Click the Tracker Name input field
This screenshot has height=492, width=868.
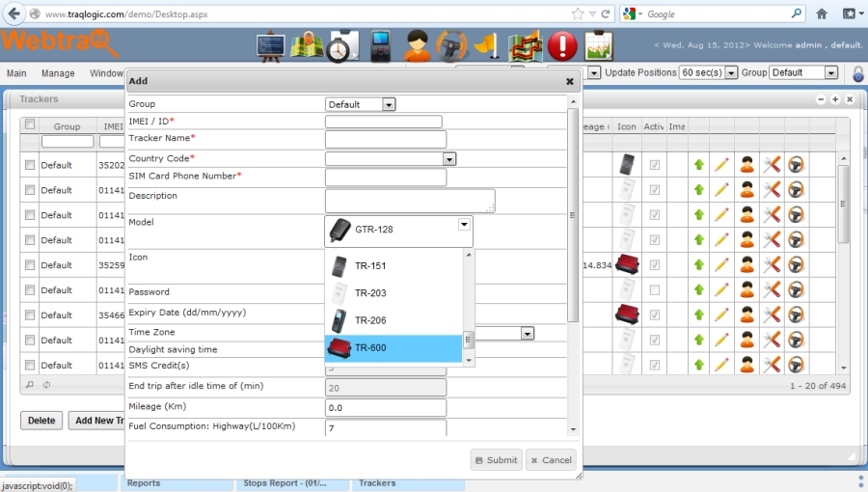[386, 140]
